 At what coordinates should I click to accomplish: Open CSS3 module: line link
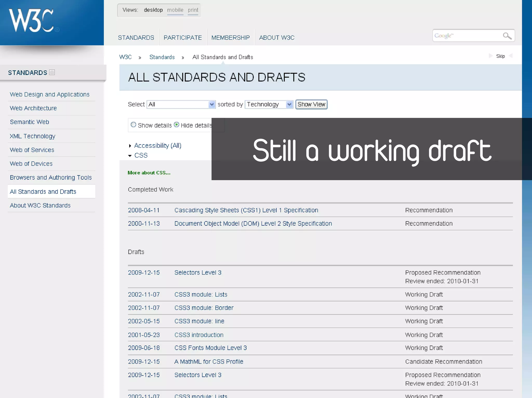(199, 321)
